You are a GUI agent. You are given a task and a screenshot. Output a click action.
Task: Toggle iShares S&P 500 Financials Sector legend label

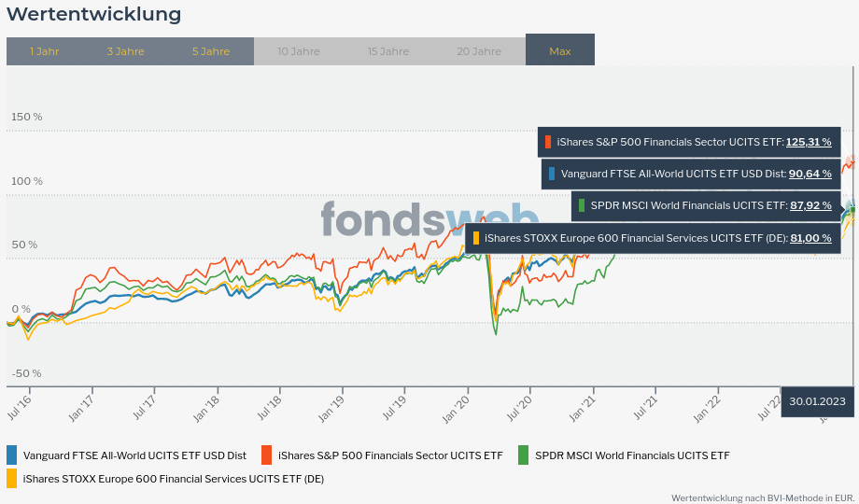pos(390,455)
